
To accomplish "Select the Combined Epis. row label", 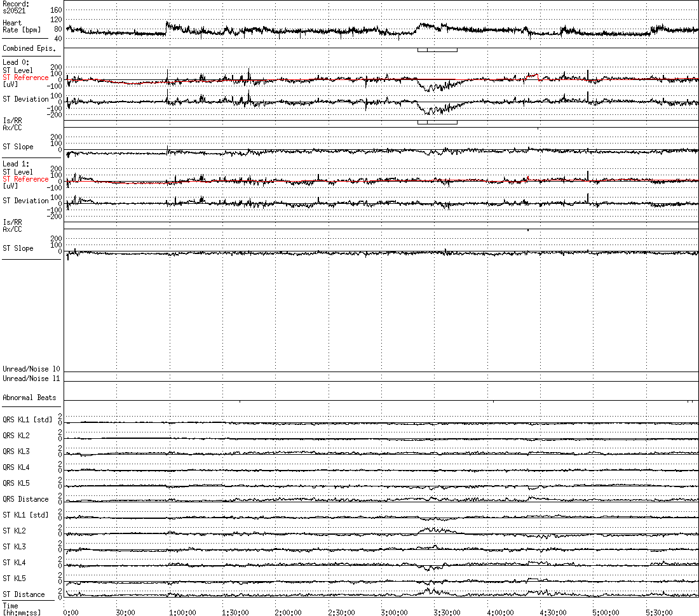I will [29, 48].
